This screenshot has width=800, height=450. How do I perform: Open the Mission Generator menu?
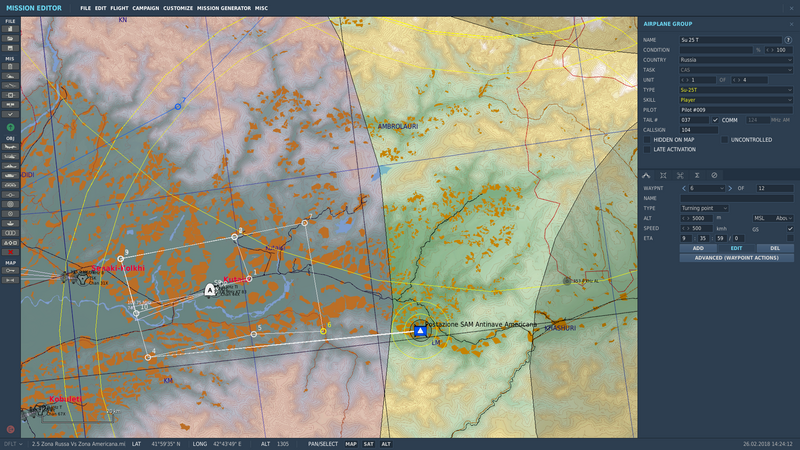[224, 8]
